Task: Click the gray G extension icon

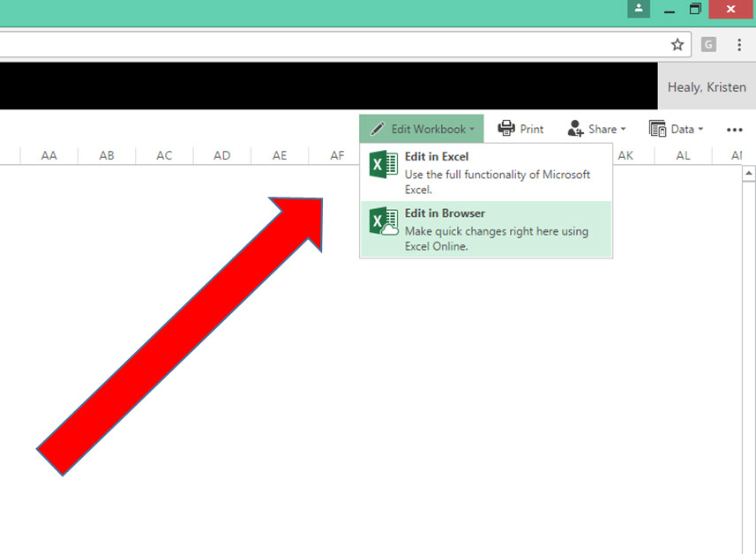Action: pos(708,44)
